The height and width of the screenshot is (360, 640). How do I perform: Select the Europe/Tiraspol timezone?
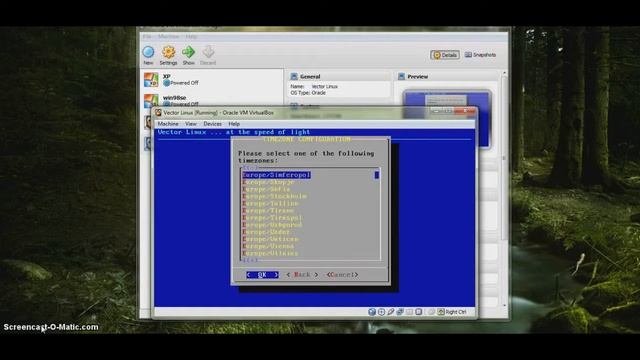pos(272,218)
